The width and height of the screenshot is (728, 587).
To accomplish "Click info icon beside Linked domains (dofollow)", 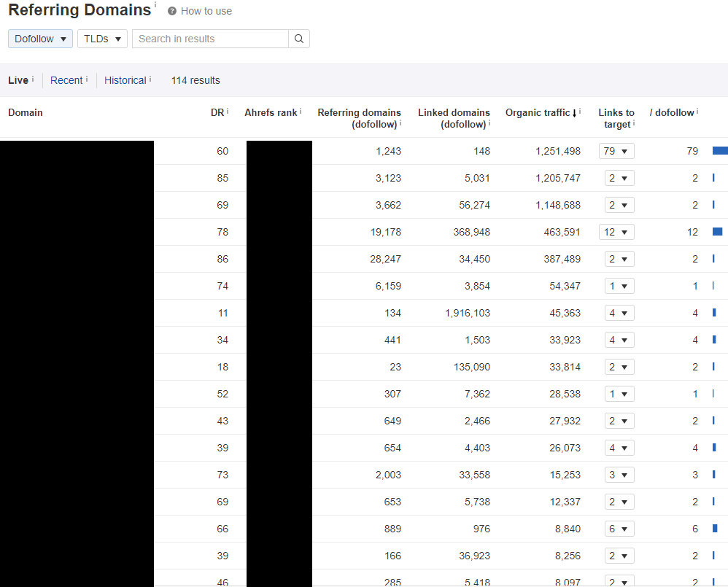I will [489, 123].
